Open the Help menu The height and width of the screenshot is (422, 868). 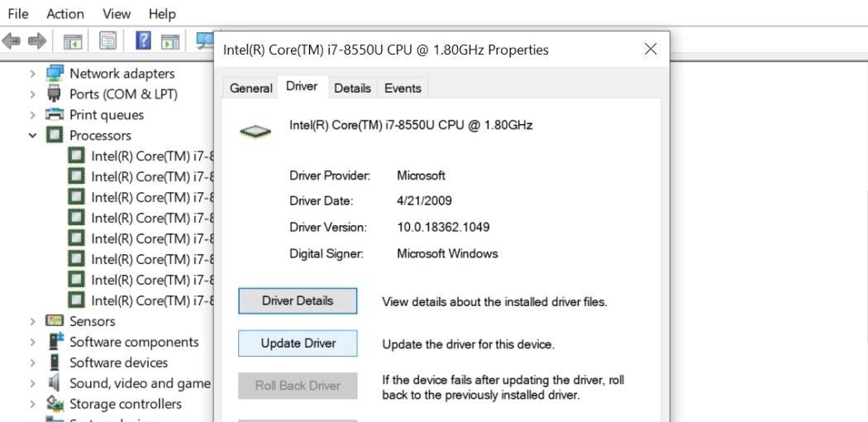coord(162,13)
